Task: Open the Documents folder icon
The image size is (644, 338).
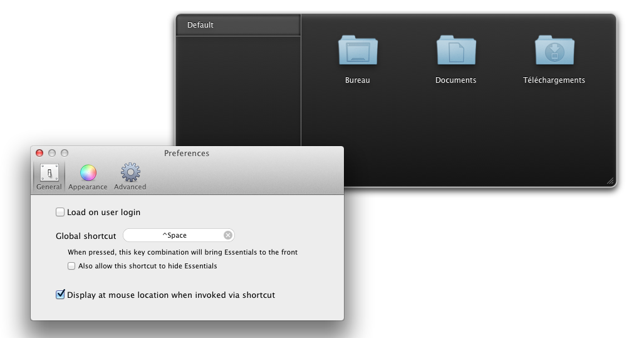Action: coord(456,51)
